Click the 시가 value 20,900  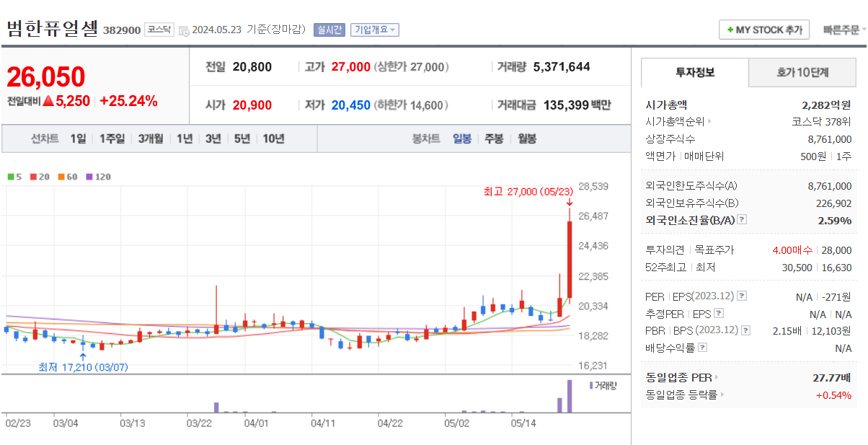pyautogui.click(x=252, y=105)
